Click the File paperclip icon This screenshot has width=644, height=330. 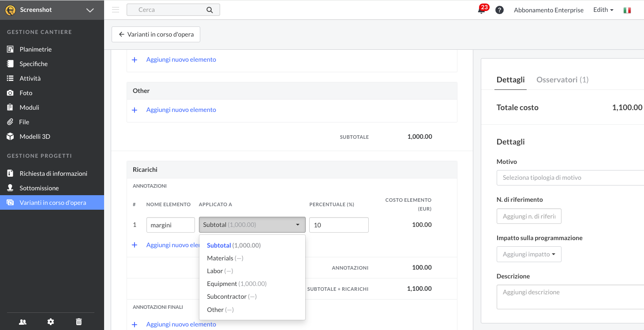10,122
